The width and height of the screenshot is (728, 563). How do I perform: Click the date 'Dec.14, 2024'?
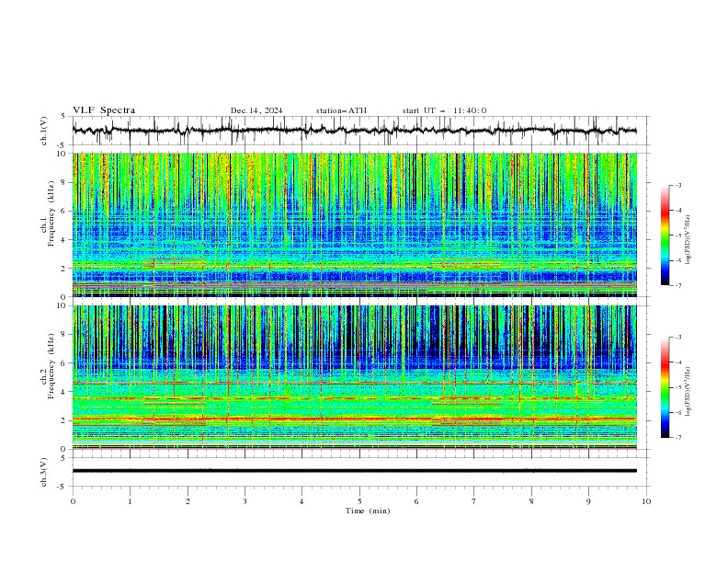[256, 110]
